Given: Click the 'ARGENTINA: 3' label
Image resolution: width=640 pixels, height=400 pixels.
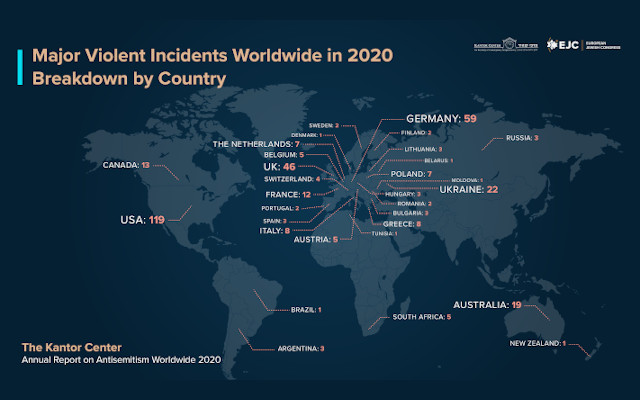Looking at the screenshot, I should (301, 349).
